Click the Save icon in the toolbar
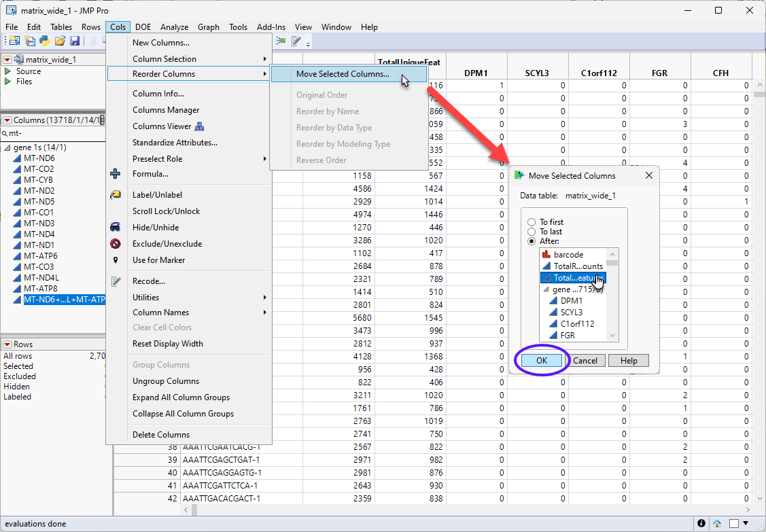Image resolution: width=766 pixels, height=532 pixels. point(75,41)
